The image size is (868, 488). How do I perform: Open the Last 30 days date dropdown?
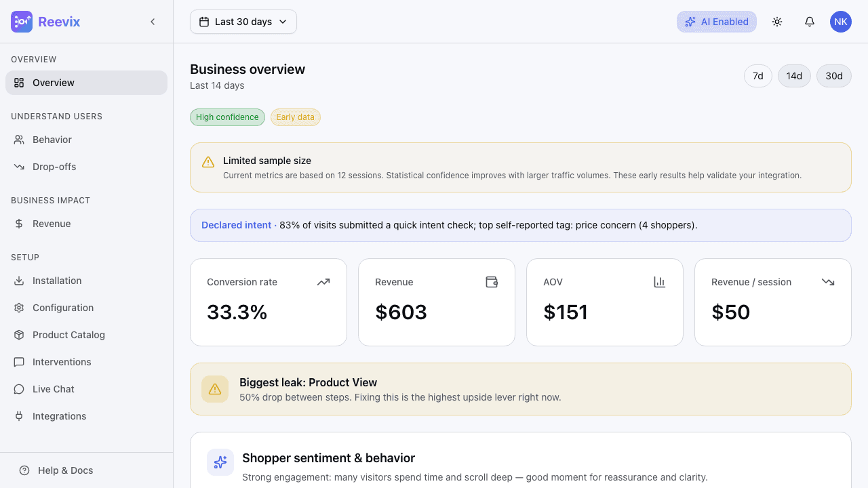243,22
